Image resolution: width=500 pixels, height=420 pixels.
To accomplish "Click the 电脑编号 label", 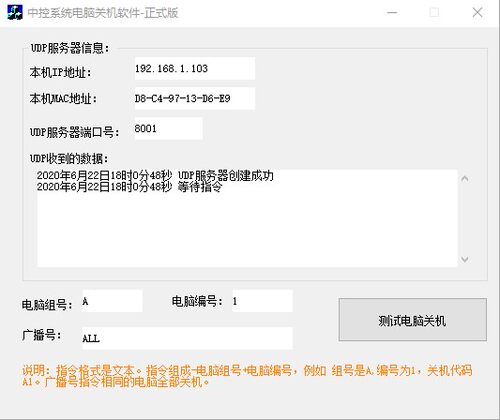I will [x=197, y=301].
